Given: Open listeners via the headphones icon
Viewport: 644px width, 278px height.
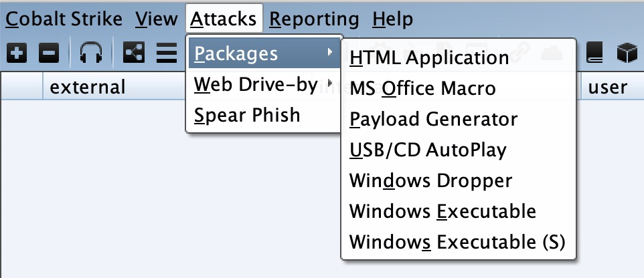Looking at the screenshot, I should coord(91,53).
